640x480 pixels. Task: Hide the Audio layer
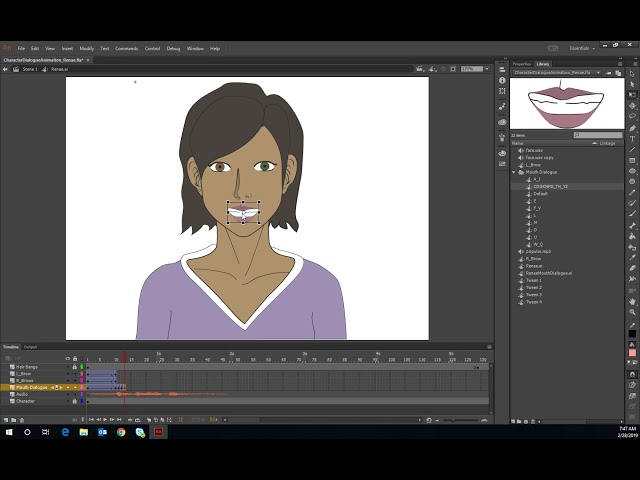click(x=68, y=394)
